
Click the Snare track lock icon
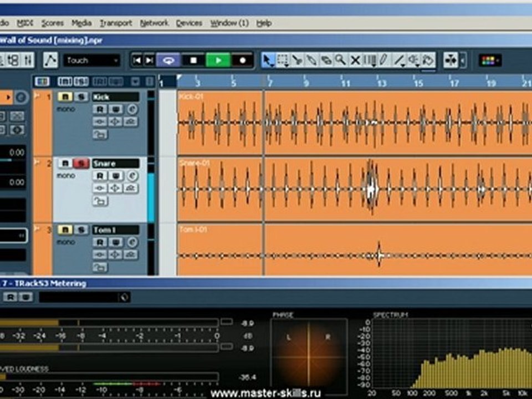99,201
